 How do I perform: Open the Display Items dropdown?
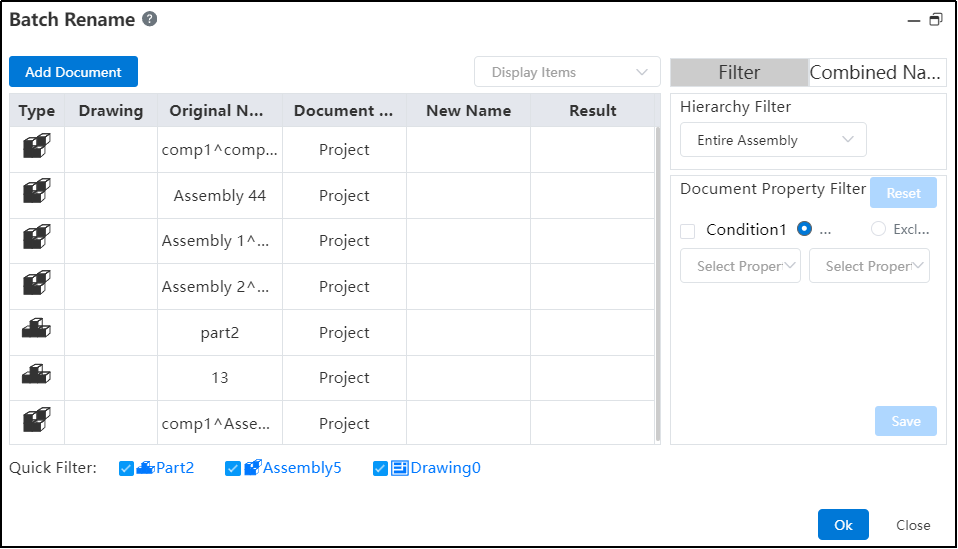click(567, 72)
